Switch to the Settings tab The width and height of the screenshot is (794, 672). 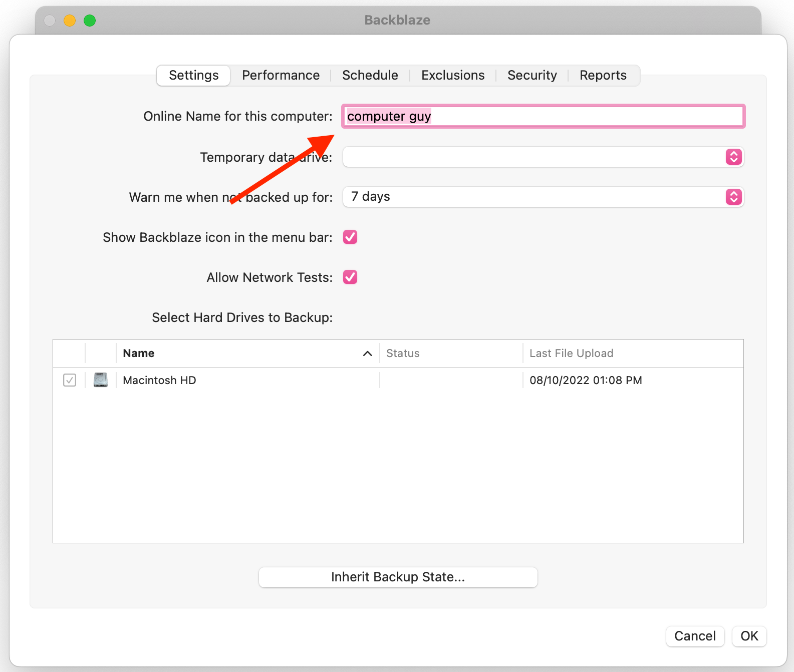click(193, 76)
